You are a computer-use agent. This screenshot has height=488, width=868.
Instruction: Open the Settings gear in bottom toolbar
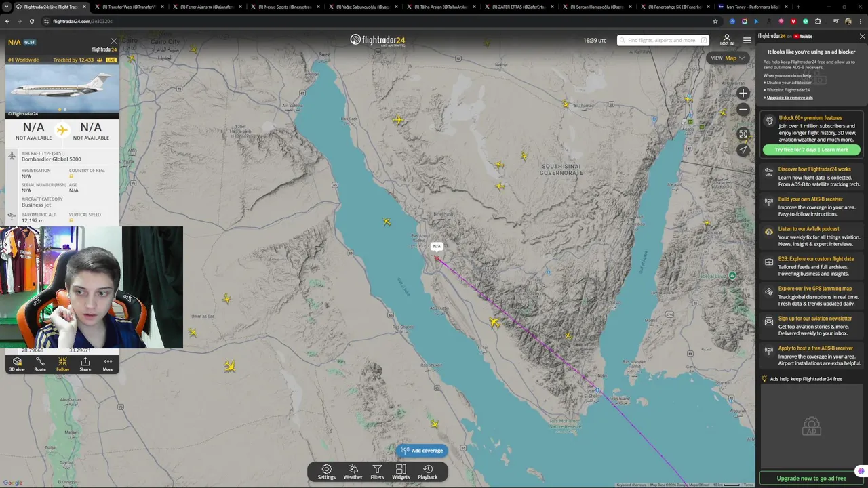pyautogui.click(x=326, y=472)
